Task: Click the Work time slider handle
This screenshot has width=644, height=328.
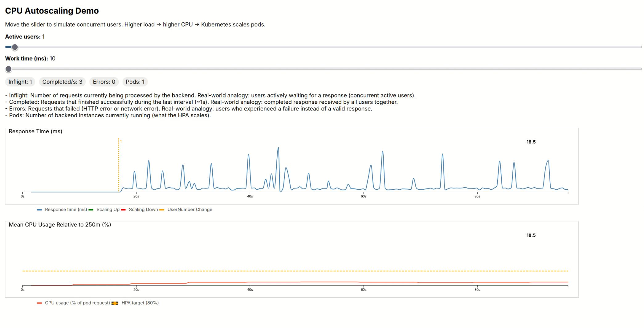Action: point(9,69)
